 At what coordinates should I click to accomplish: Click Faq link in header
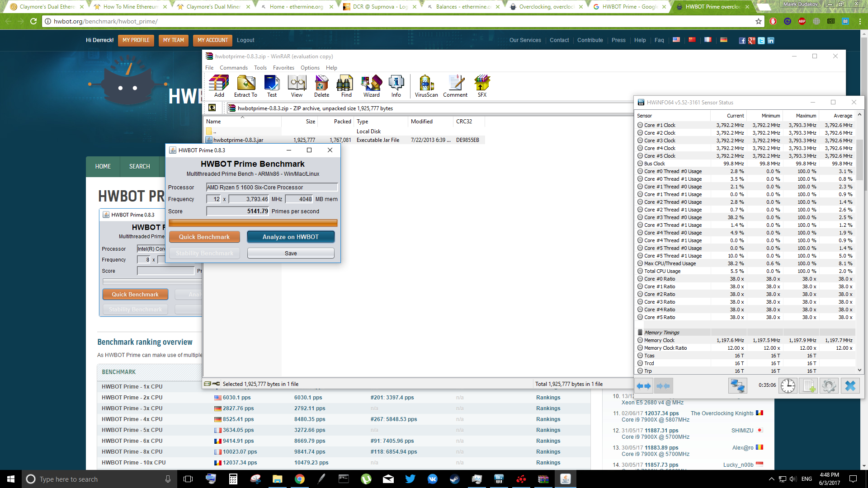[659, 40]
